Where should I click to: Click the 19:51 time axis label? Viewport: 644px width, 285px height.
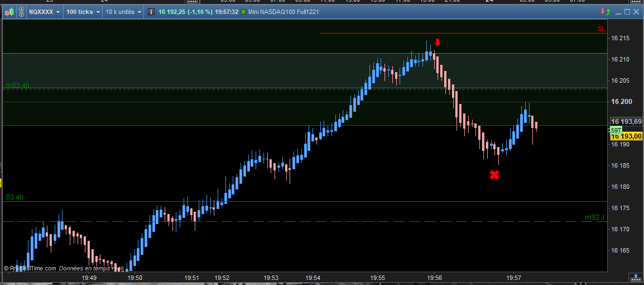[192, 278]
